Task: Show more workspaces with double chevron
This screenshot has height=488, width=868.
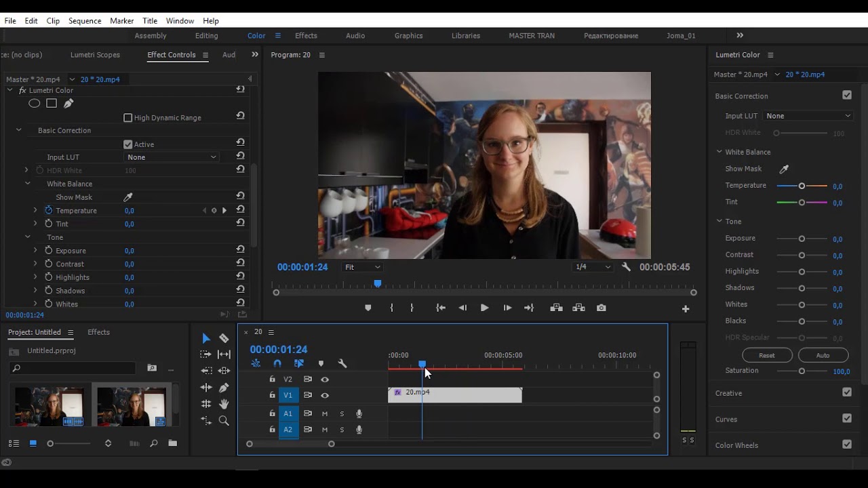Action: [740, 35]
